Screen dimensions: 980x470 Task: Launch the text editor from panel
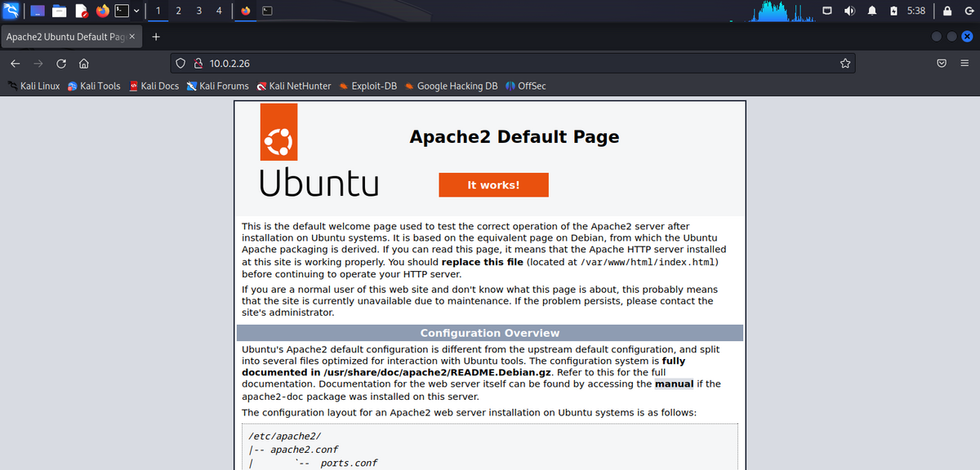tap(81, 11)
